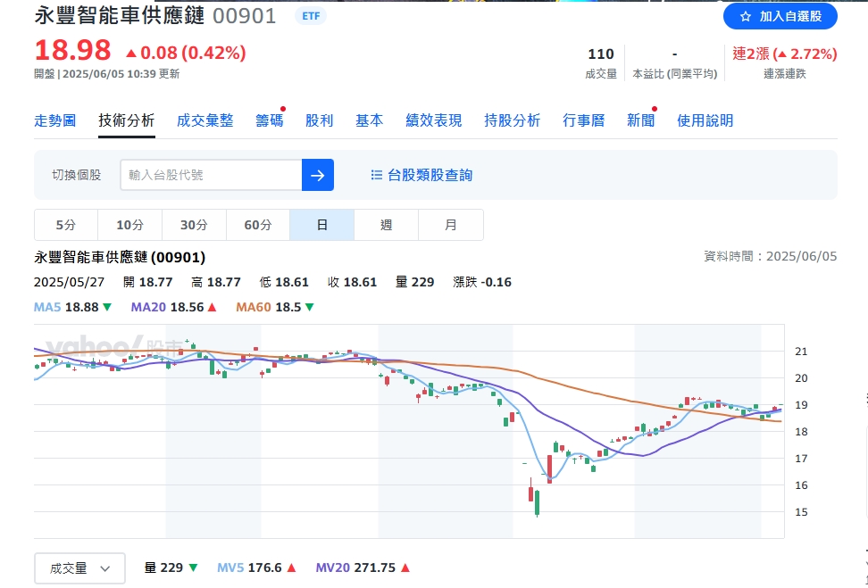Viewport: 868px width, 588px height.
Task: Open the 走勢圖 tab
Action: click(x=54, y=120)
